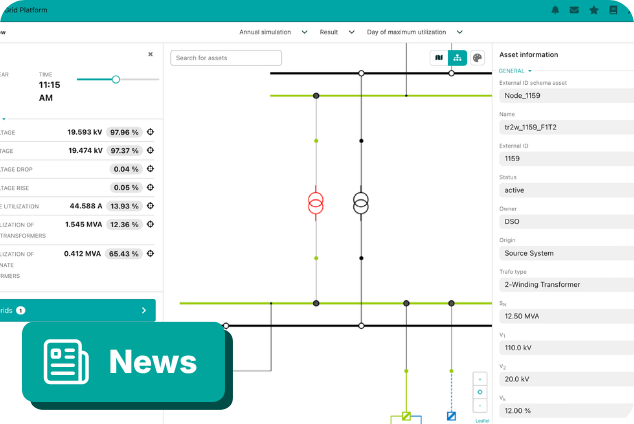
Task: Click the Asset information heading
Action: [x=528, y=55]
